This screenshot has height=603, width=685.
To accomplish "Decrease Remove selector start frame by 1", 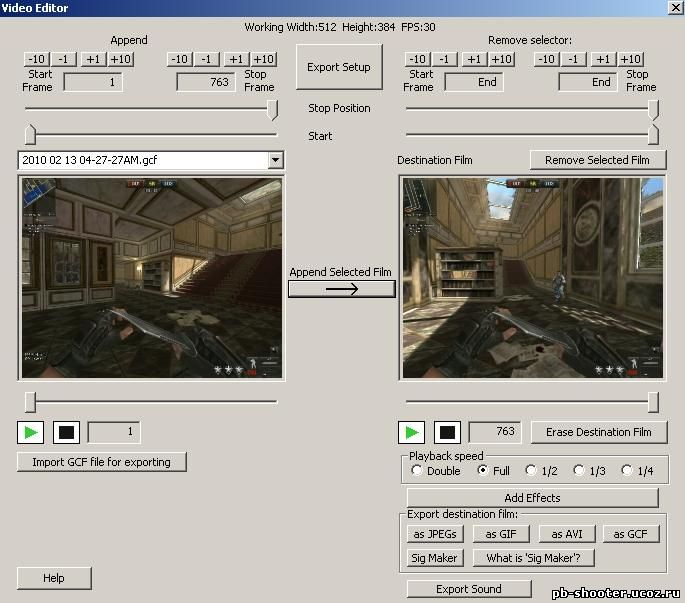I will [445, 59].
